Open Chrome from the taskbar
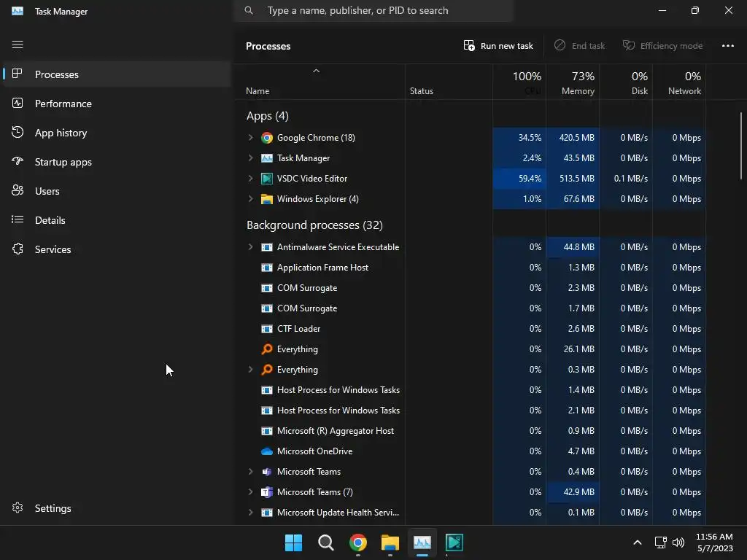The image size is (747, 560). pyautogui.click(x=357, y=542)
